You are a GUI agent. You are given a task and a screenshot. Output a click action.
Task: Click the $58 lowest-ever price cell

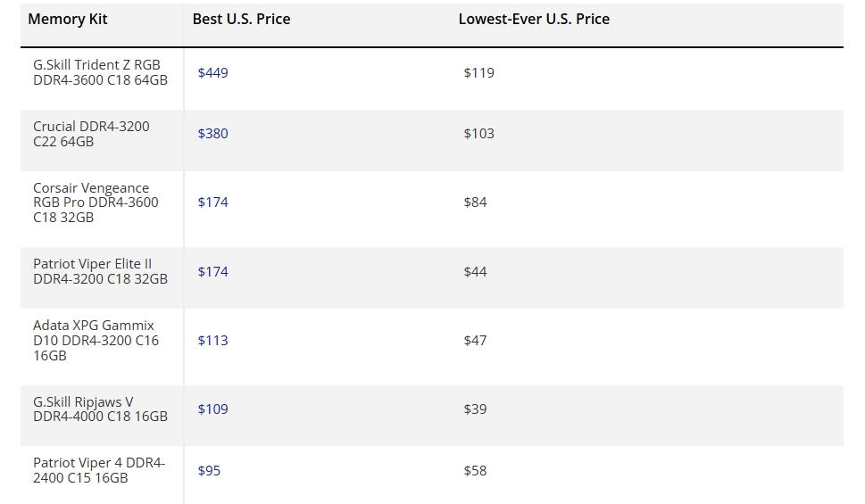pyautogui.click(x=475, y=471)
